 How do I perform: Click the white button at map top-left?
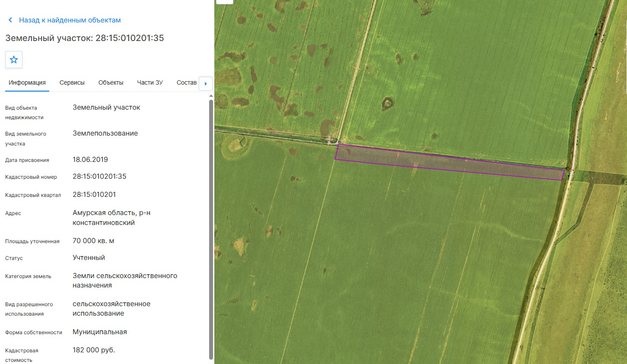[x=225, y=2]
